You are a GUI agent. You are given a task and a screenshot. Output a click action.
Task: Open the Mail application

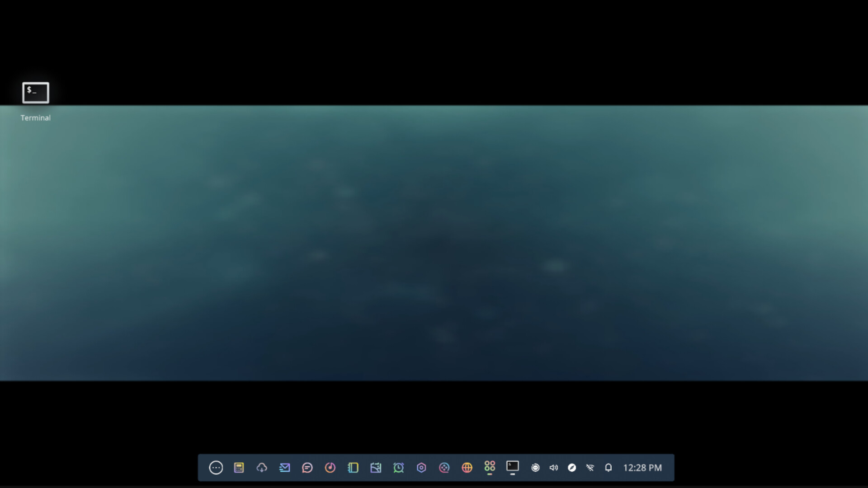pos(285,468)
